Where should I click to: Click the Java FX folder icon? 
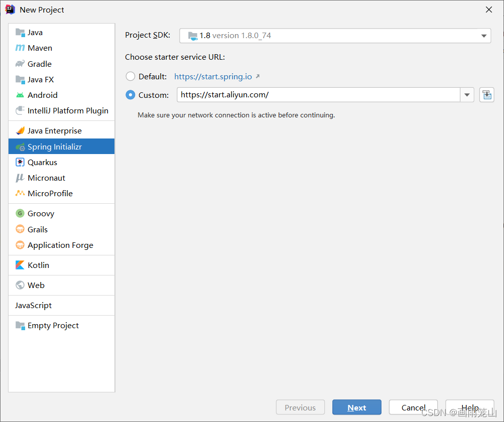(x=20, y=79)
